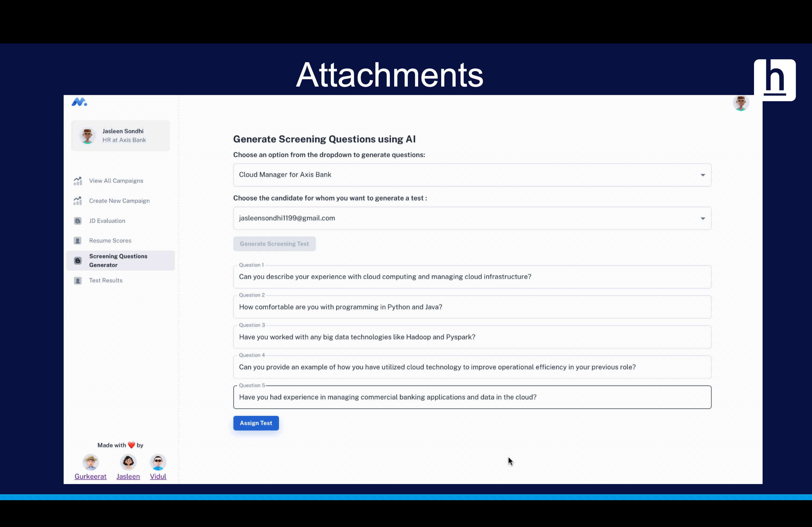Click the white h logo on slide
Screen dimensions: 812x527
click(x=775, y=80)
